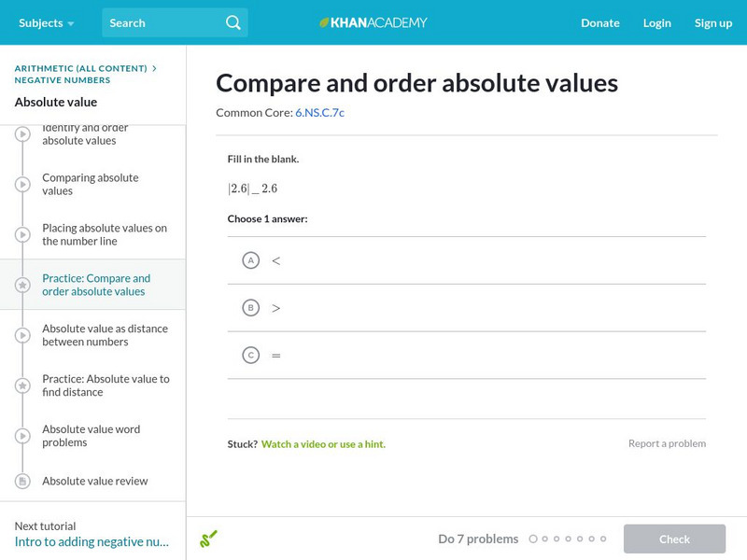Open the 6.NS.C.7c Common Core link

(x=319, y=113)
